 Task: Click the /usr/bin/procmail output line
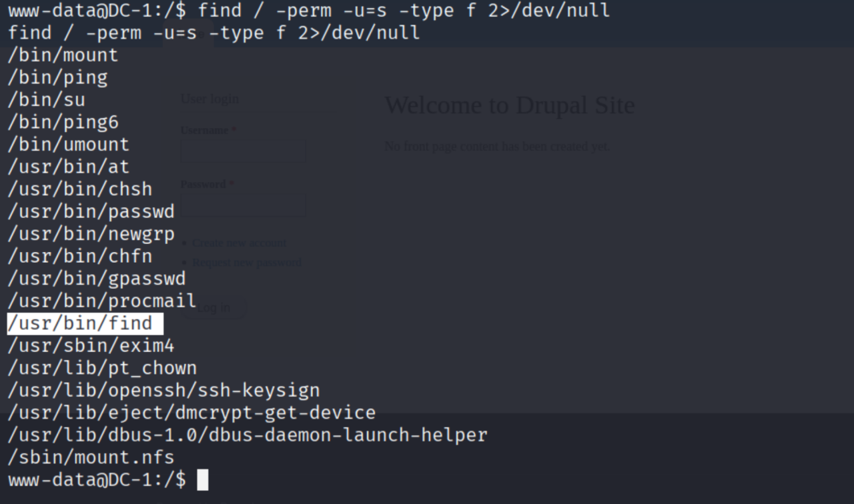point(102,301)
